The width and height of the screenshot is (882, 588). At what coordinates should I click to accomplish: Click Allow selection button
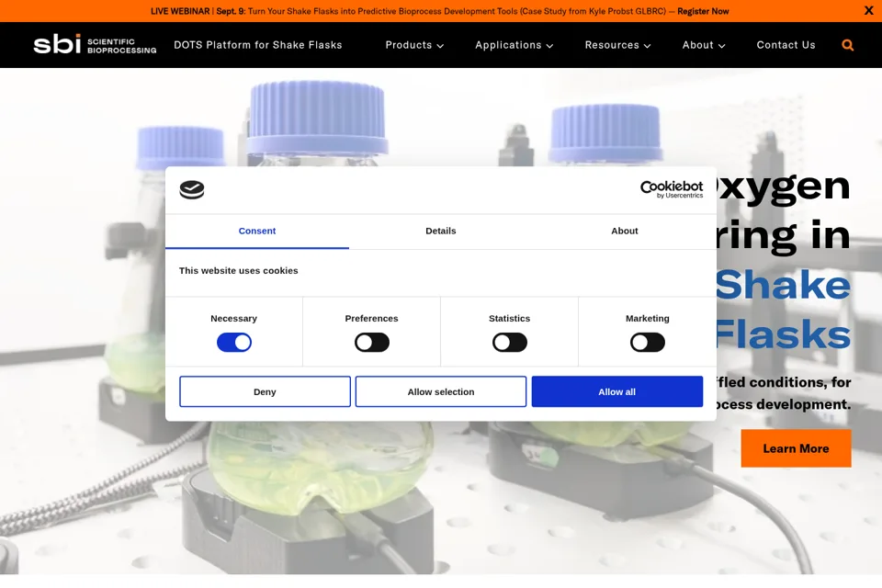pos(441,391)
